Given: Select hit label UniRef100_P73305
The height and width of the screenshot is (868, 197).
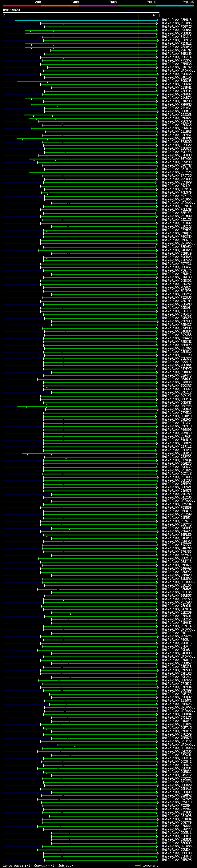Looking at the screenshot, I should click(177, 60).
